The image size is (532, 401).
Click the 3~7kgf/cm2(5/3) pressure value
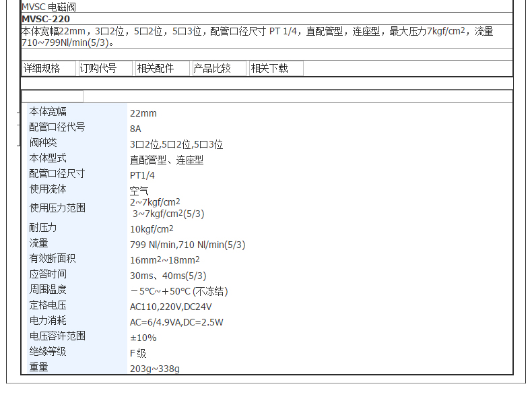168,214
